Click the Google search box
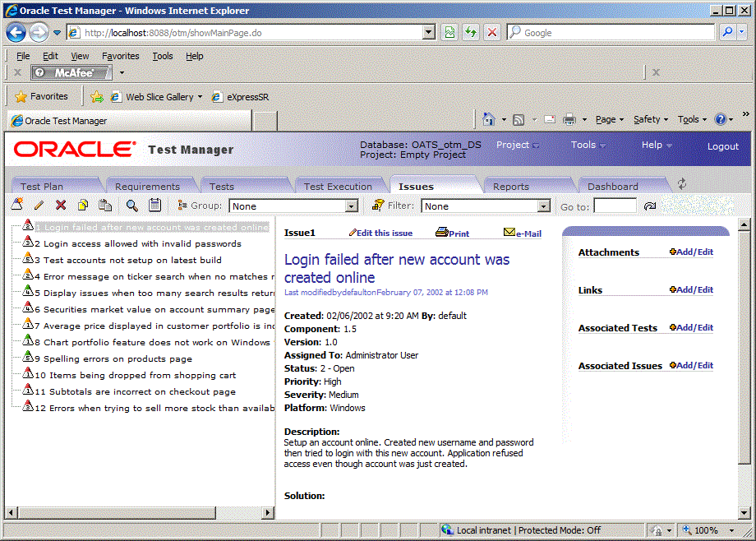This screenshot has height=541, width=756. (611, 32)
